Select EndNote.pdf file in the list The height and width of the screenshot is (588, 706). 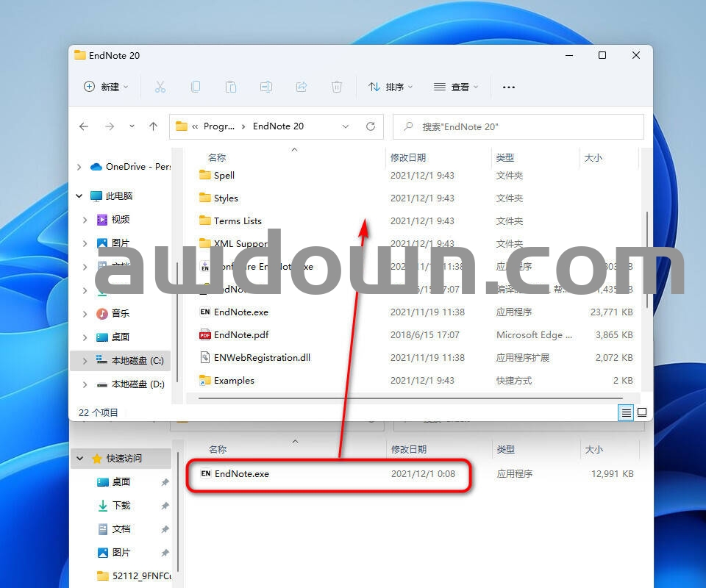coord(241,335)
